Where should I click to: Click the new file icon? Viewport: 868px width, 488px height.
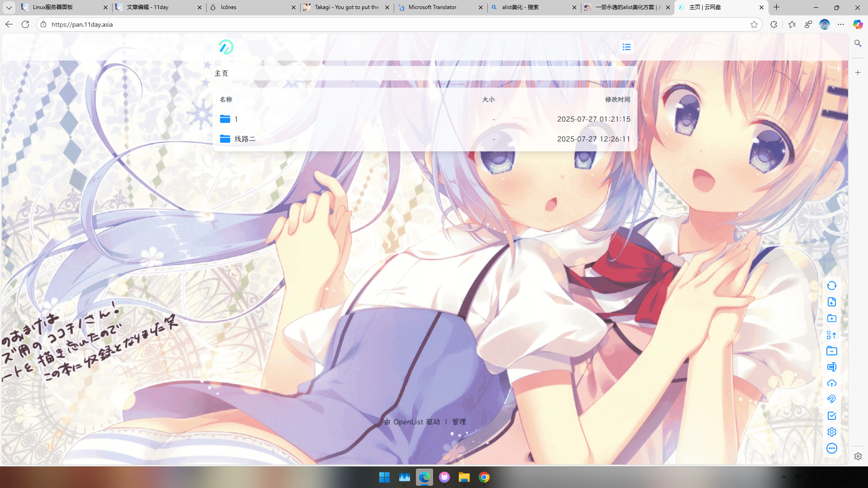tap(831, 302)
